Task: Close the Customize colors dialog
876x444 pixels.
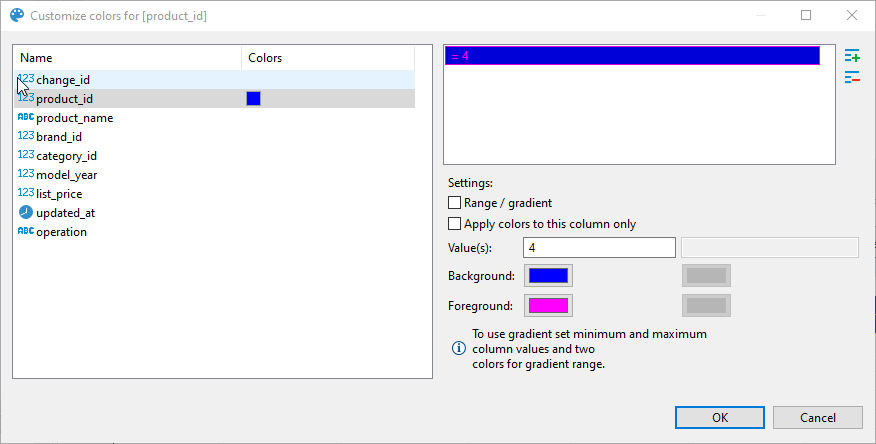Action: [x=852, y=15]
